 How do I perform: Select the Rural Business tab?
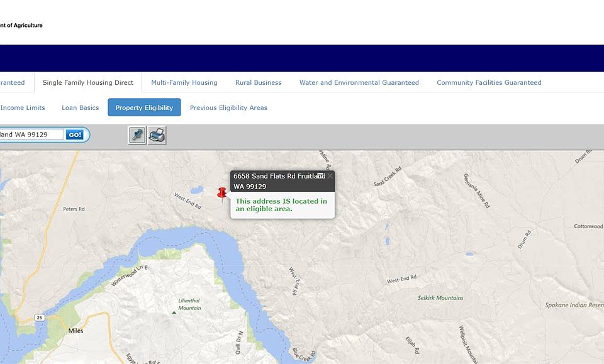(258, 82)
